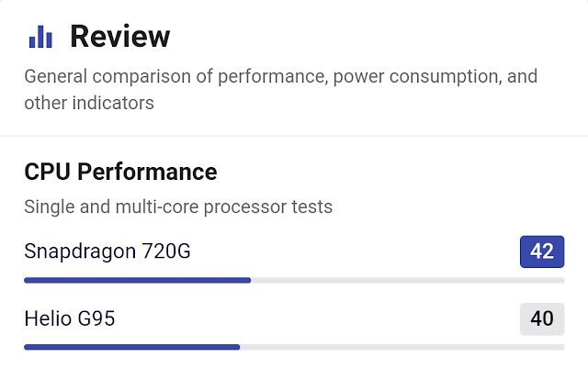
Task: Click the Snapdragon 720G filled progress bar
Action: pos(137,280)
